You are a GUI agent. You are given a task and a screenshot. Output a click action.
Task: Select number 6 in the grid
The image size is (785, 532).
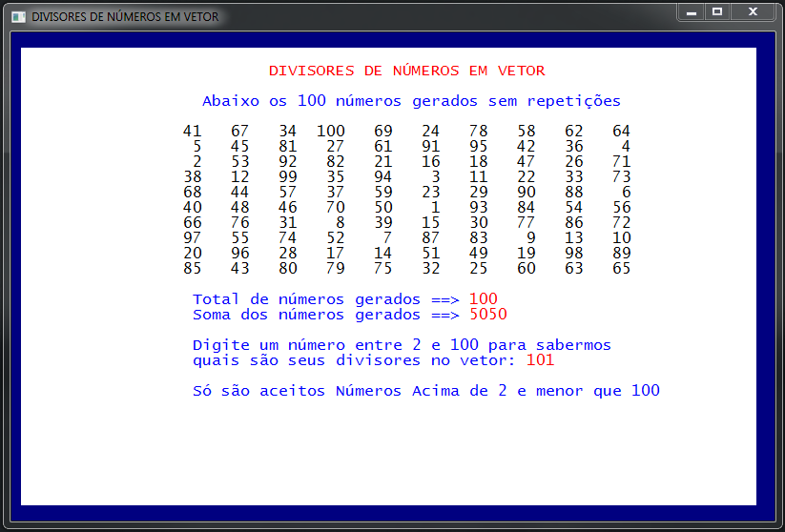[x=626, y=193]
